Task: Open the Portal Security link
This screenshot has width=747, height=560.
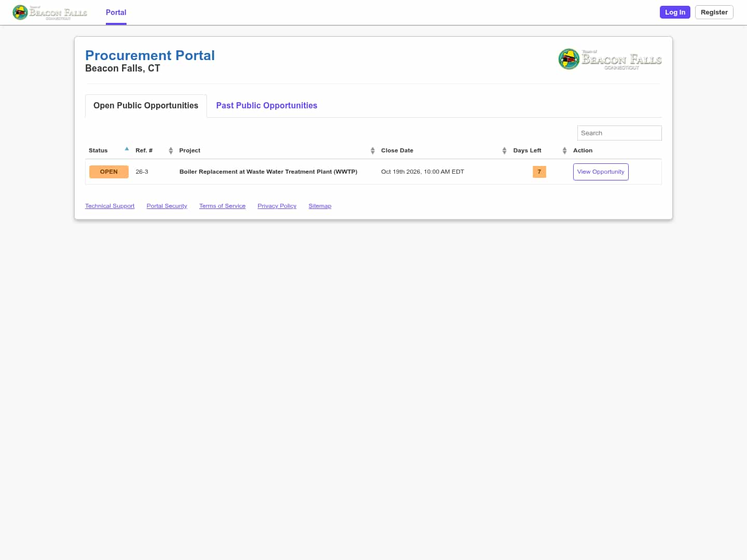Action: (x=167, y=206)
